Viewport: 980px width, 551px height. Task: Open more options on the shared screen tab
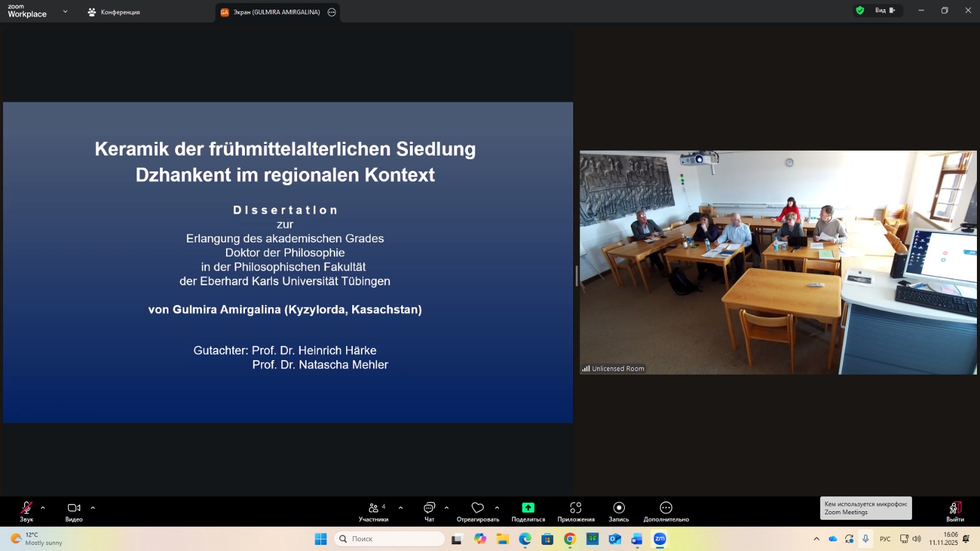coord(332,12)
